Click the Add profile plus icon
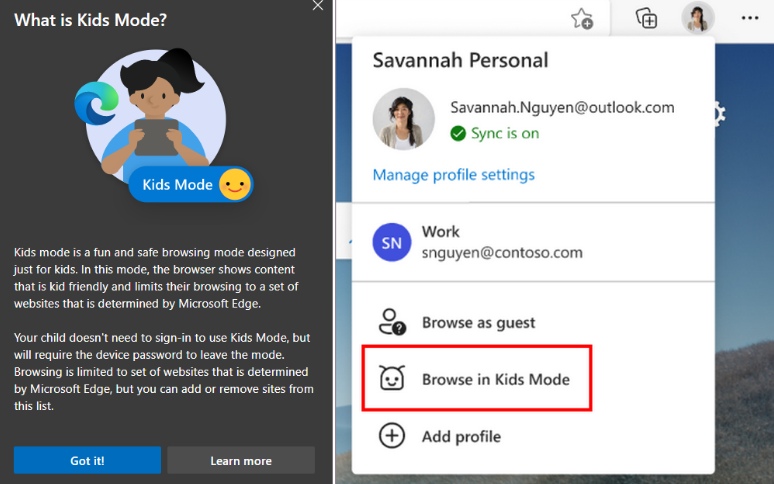The image size is (774, 484). [392, 436]
